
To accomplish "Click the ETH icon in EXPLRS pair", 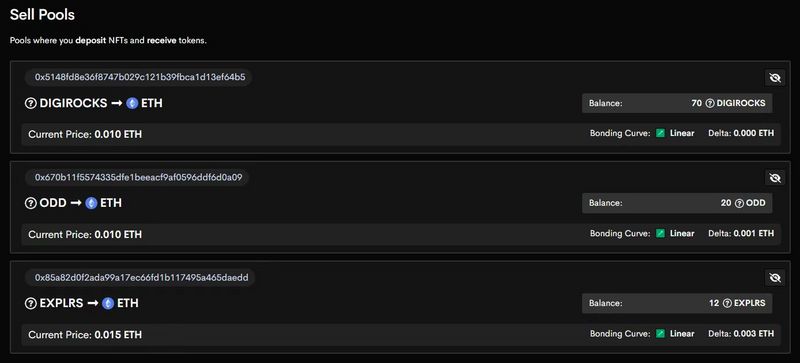I will click(x=108, y=303).
